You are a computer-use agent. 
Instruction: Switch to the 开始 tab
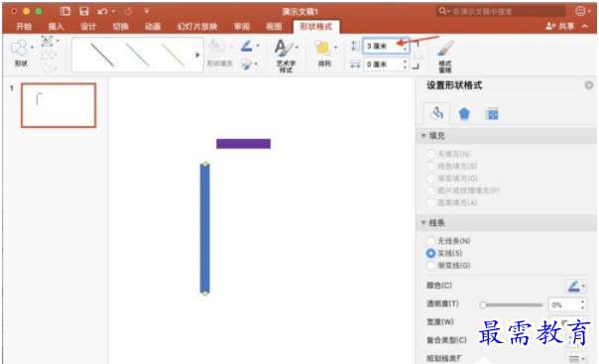[x=24, y=27]
